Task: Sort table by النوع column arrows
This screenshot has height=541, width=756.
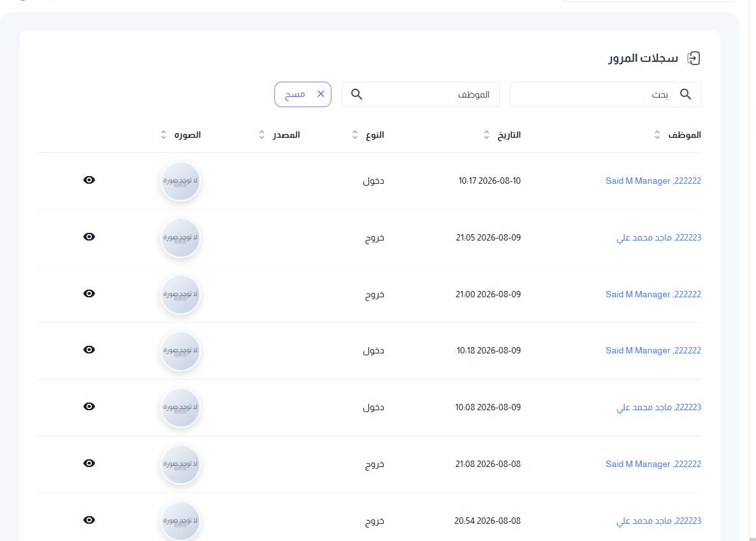Action: tap(355, 135)
